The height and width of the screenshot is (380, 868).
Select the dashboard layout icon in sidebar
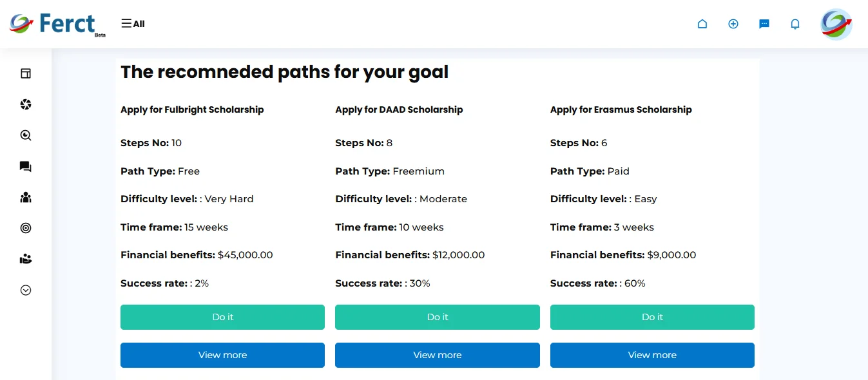click(26, 73)
